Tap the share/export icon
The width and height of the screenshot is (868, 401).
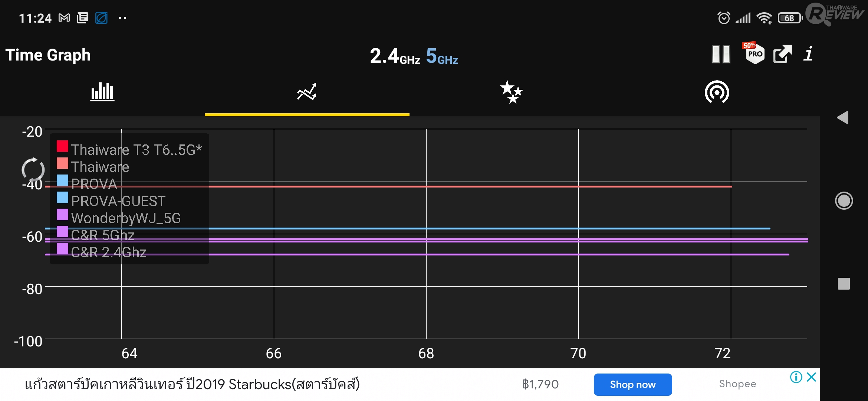point(782,55)
